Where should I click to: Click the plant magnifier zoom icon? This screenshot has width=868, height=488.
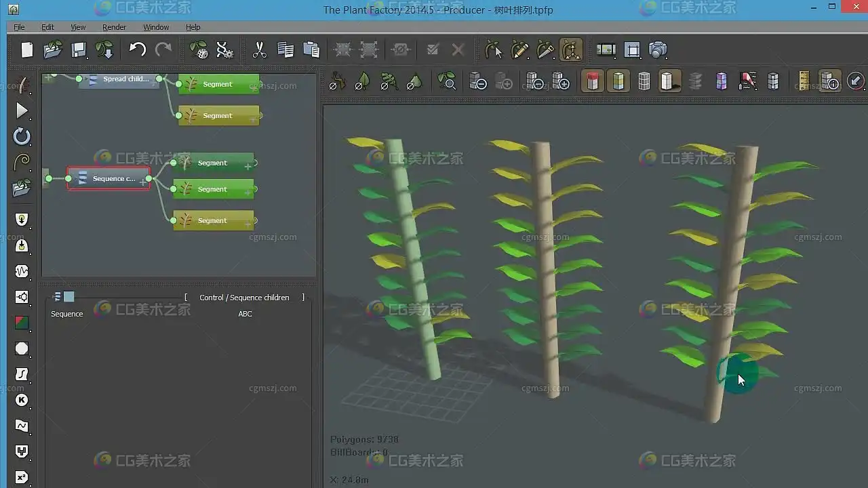click(446, 82)
